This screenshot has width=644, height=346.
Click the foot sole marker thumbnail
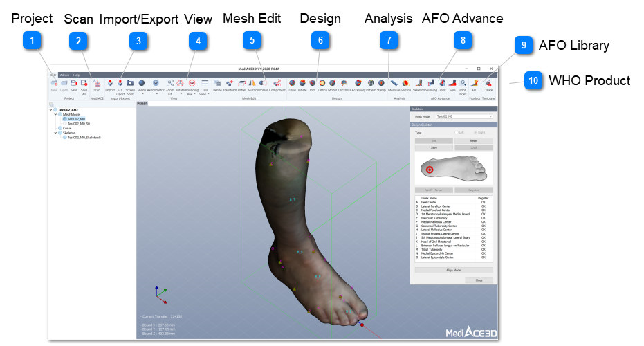pyautogui.click(x=454, y=169)
